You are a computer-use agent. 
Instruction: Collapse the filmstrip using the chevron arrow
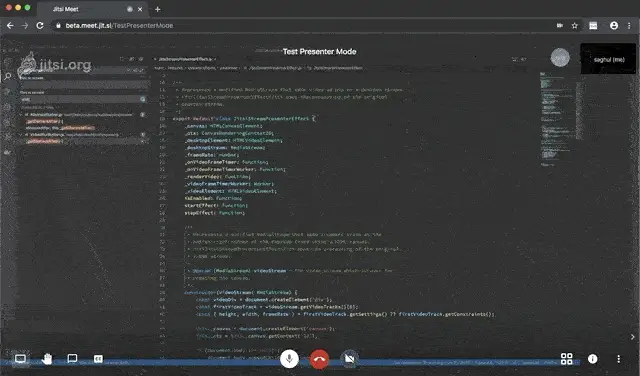pyautogui.click(x=633, y=337)
